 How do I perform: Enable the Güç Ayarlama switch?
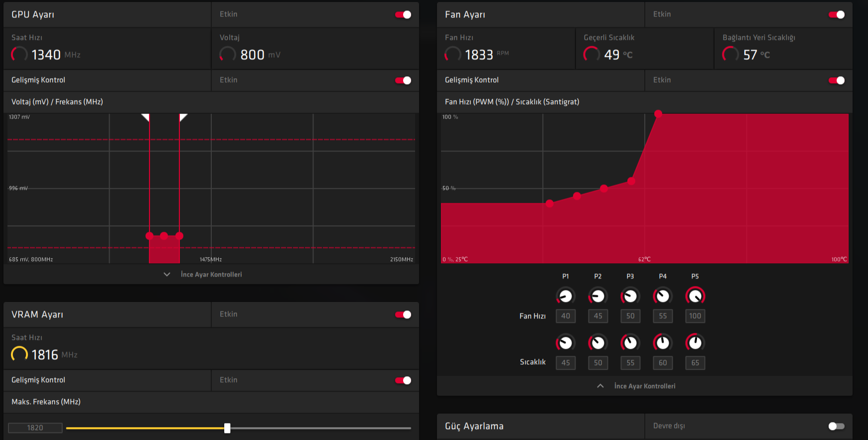tap(837, 426)
